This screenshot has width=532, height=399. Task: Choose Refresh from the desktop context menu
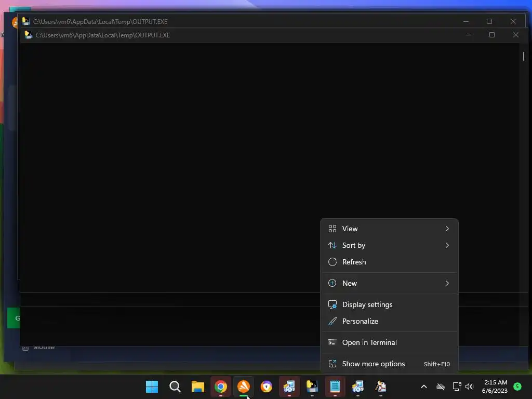389,262
